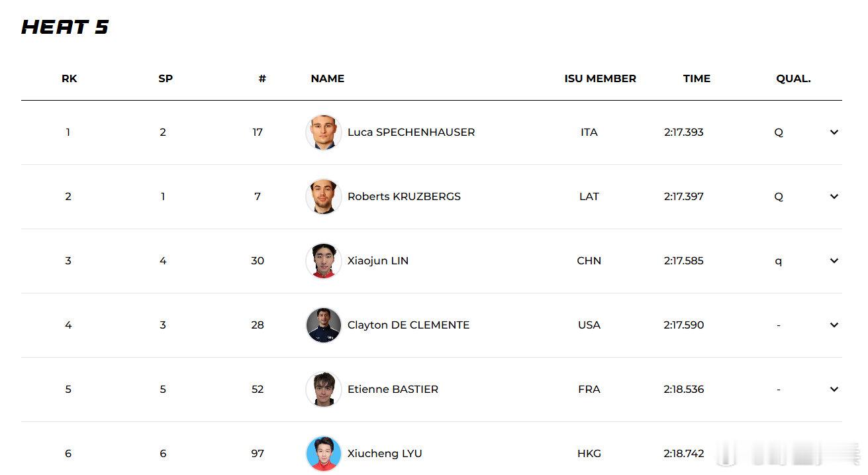Click Clayton De Clemente's profile photo
The image size is (868, 475).
324,325
